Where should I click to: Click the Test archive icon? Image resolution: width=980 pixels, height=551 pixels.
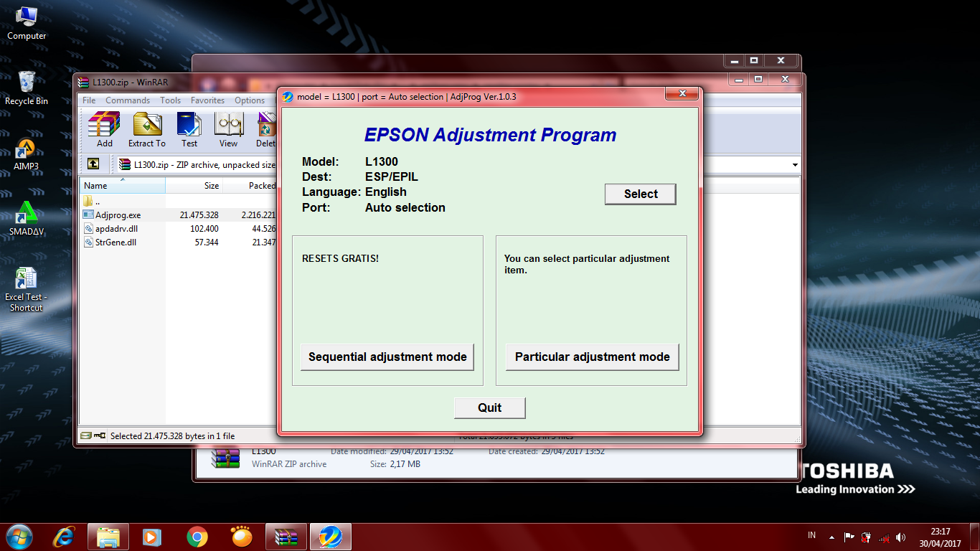click(189, 129)
